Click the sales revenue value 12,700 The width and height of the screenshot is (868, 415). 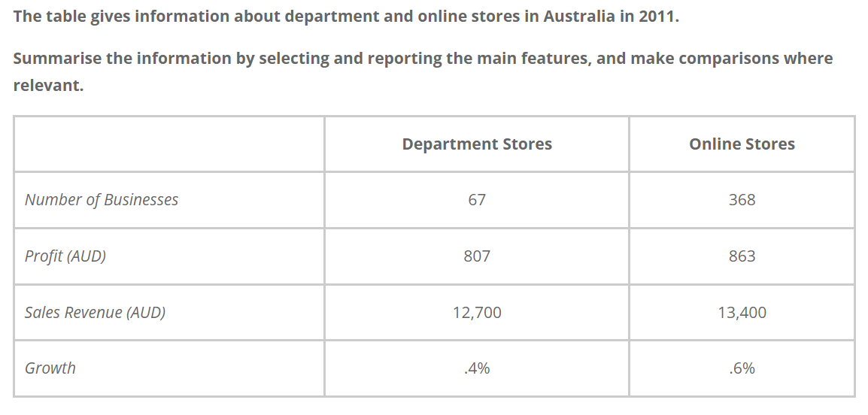tap(477, 313)
